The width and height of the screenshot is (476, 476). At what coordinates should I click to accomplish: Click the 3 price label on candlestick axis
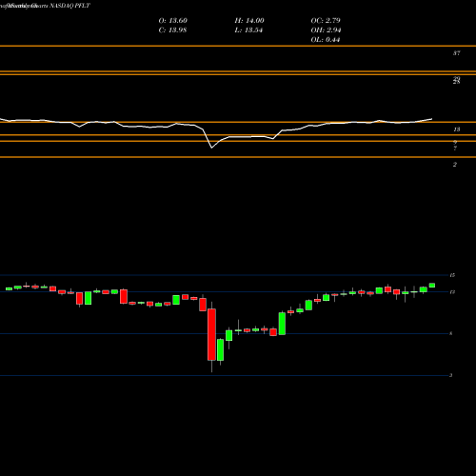(450, 375)
